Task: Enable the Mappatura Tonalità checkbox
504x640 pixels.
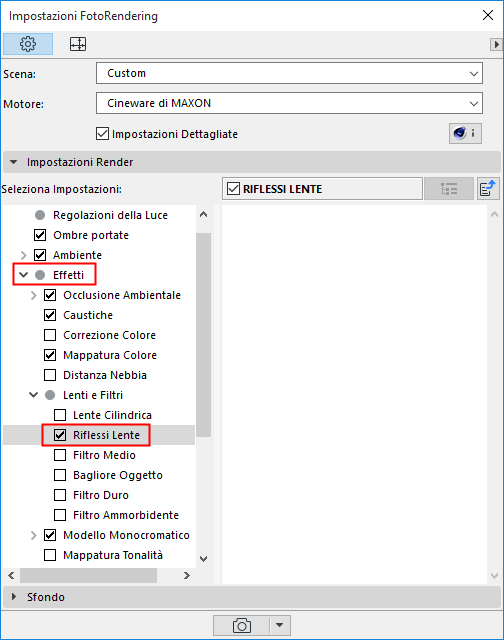Action: point(50,555)
